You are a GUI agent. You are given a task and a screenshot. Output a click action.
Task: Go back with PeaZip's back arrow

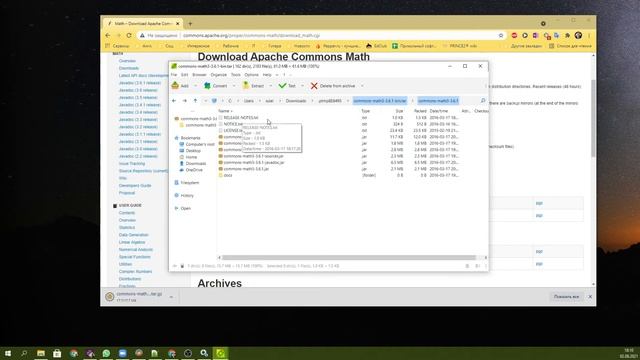point(174,101)
